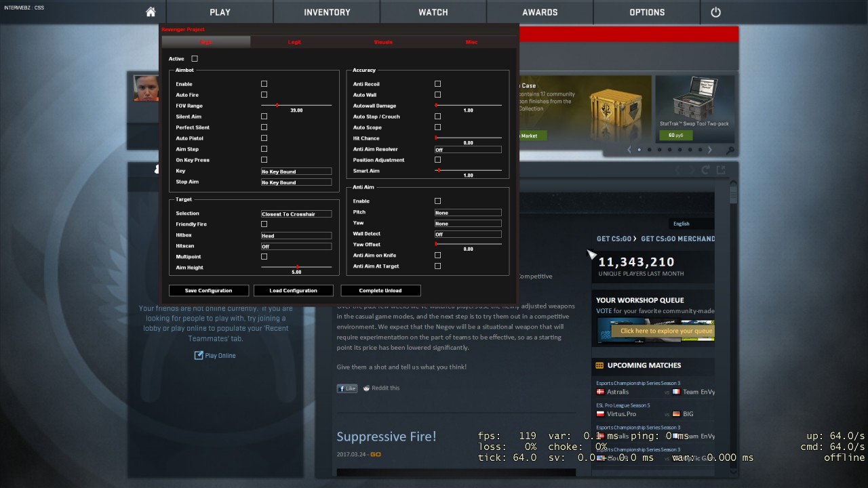Screen dimensions: 868x488
Task: Click the Stop Aim key field
Action: 296,182
